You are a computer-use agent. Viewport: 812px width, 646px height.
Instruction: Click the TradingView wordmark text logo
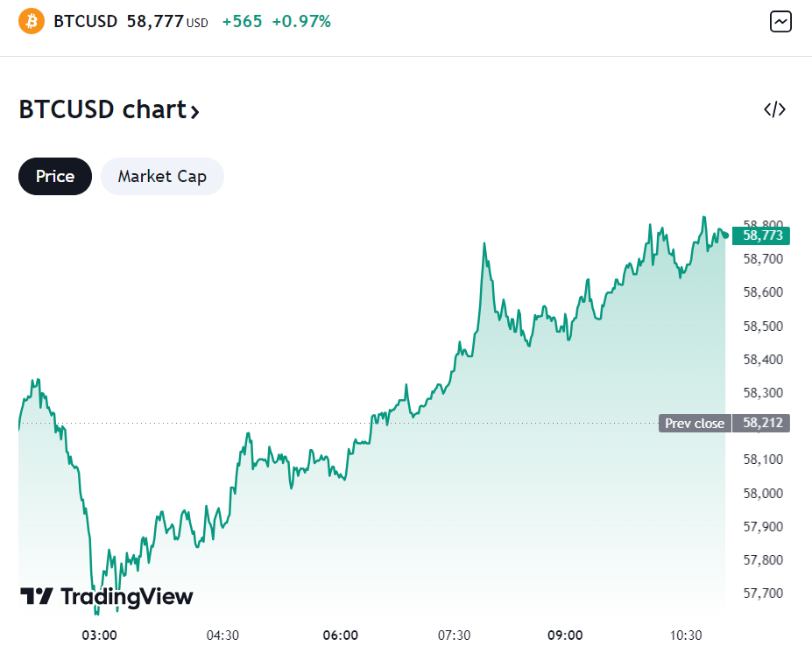[x=125, y=596]
